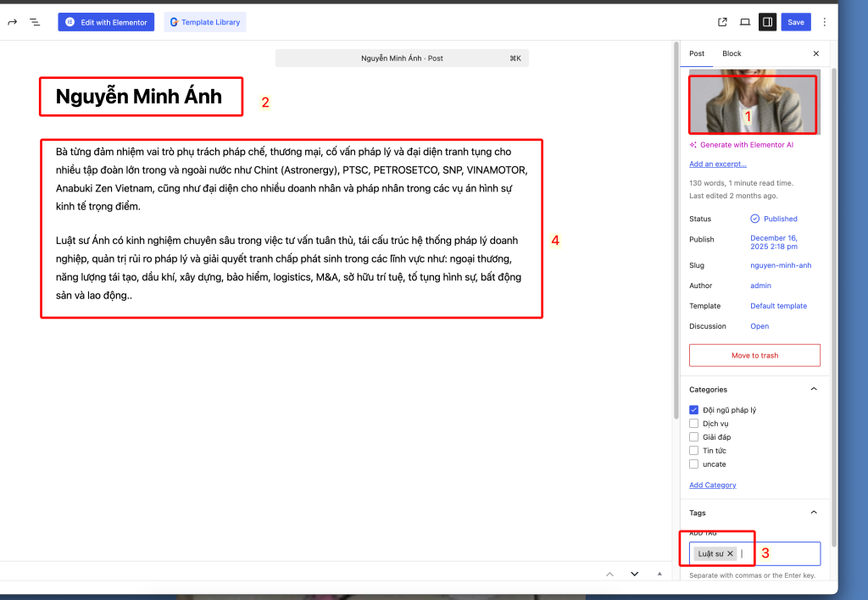Open the three-dot Options menu
Screen dimensions: 868x600
[825, 22]
